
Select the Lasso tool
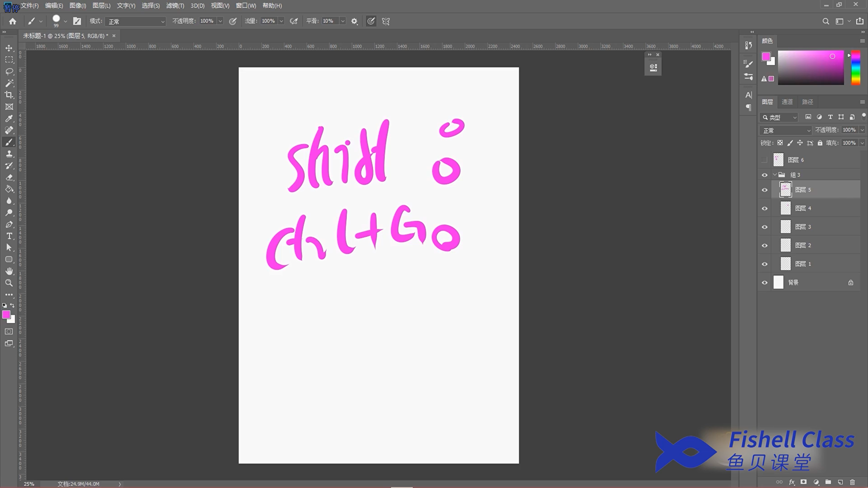click(x=9, y=71)
